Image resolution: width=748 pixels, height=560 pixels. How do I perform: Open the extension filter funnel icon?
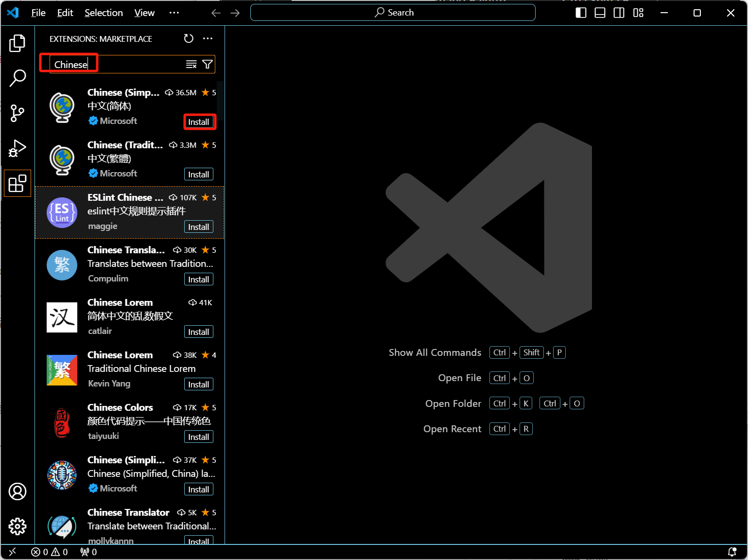tap(208, 64)
